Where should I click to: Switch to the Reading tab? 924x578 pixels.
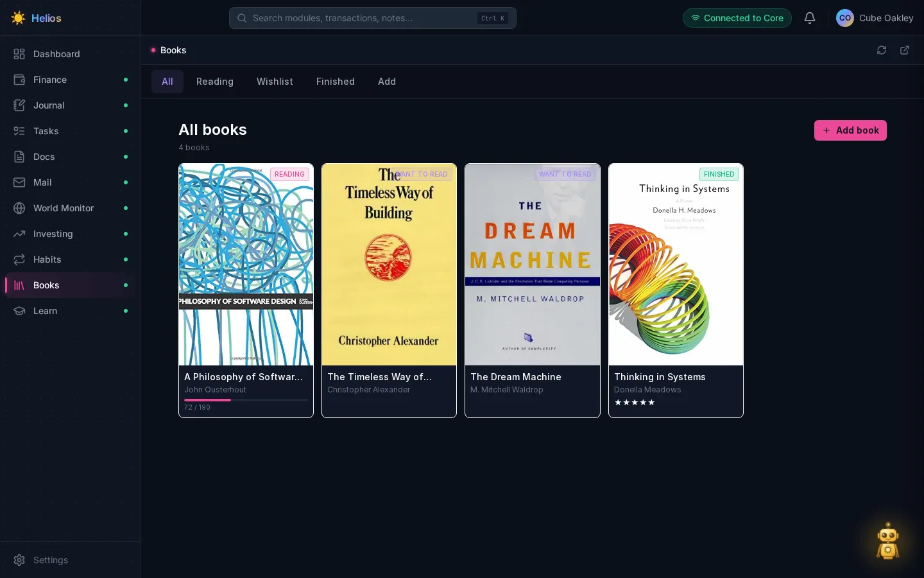point(215,82)
